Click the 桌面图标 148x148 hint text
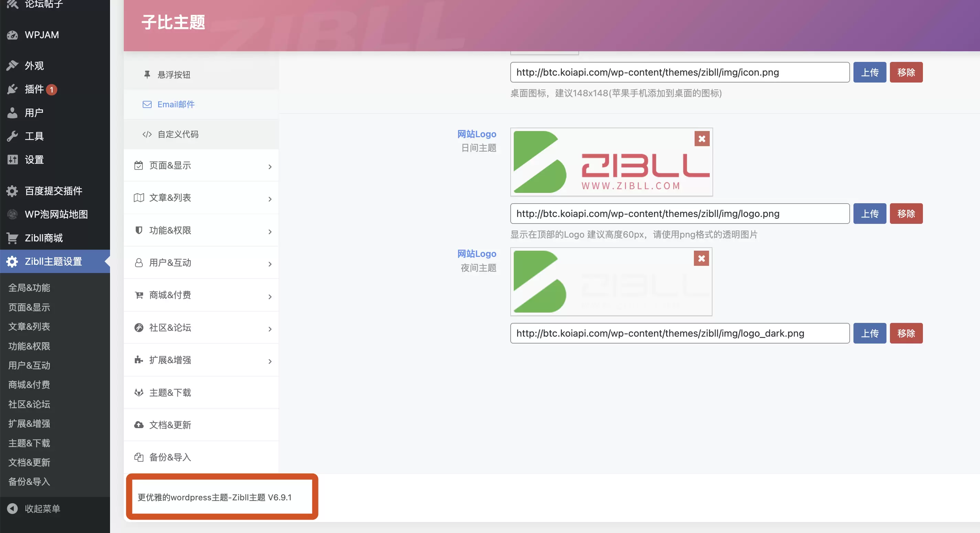This screenshot has height=533, width=980. (616, 93)
